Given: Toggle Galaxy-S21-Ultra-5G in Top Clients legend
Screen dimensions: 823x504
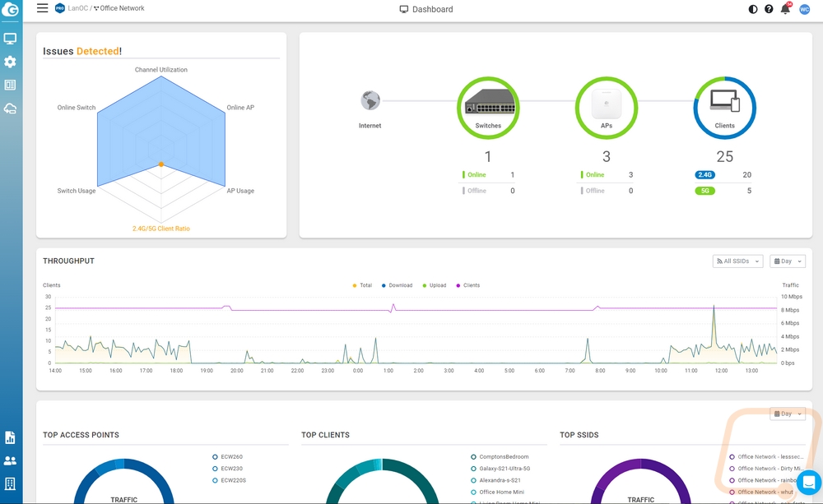Looking at the screenshot, I should [x=500, y=469].
